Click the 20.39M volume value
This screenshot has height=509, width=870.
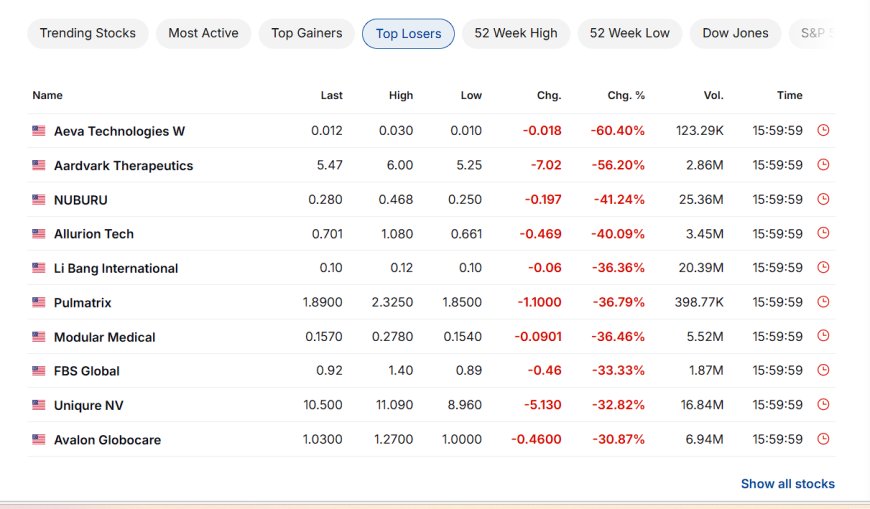[x=701, y=268]
